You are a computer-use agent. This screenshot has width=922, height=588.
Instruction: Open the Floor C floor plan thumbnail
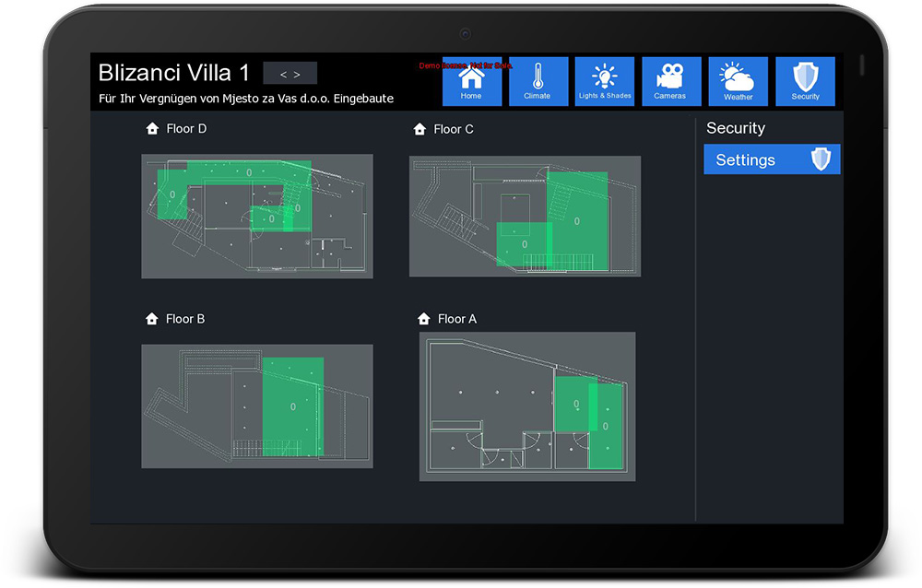tap(525, 216)
